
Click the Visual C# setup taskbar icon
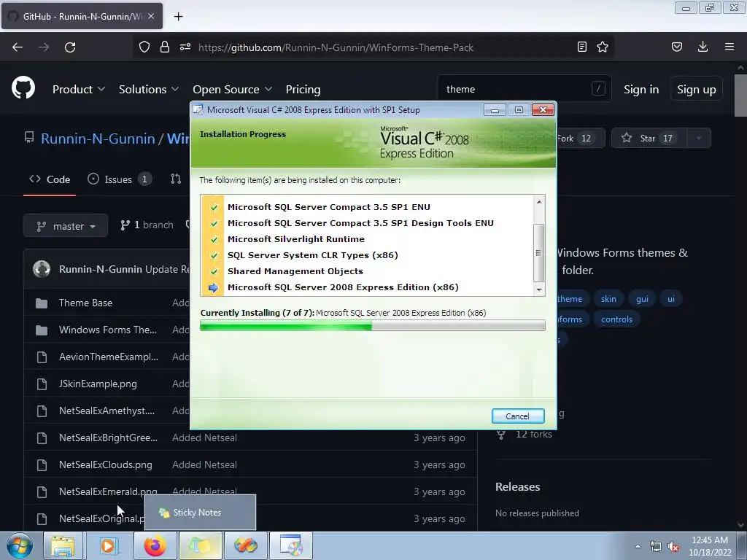pyautogui.click(x=291, y=545)
